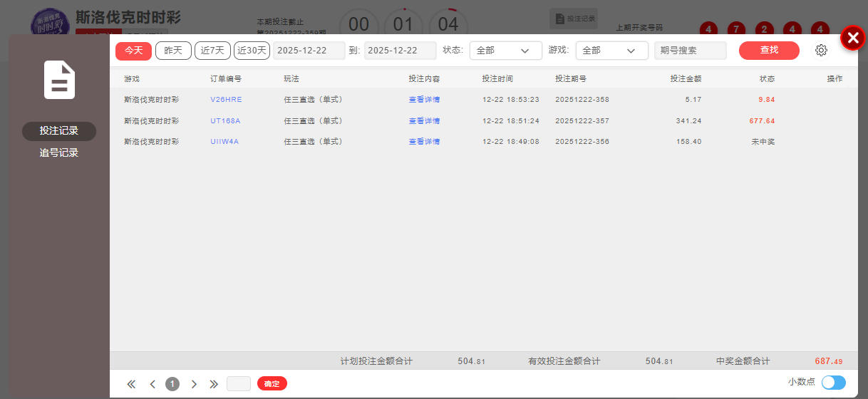Open order number UT168A link
This screenshot has height=399, width=868.
tap(225, 121)
